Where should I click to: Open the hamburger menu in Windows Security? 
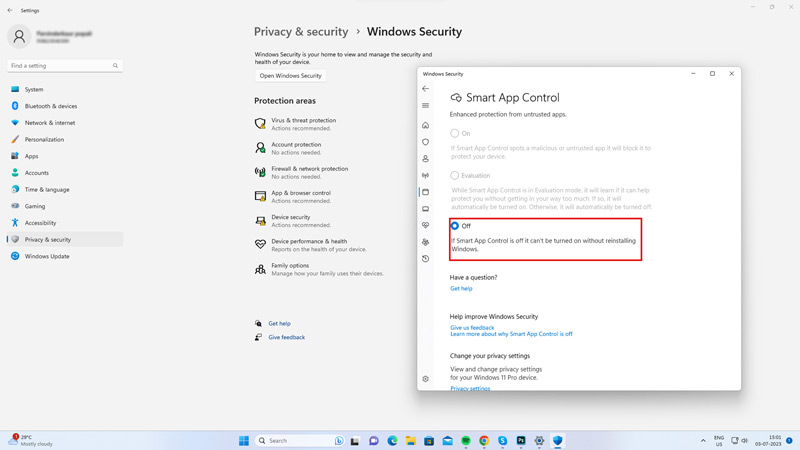pyautogui.click(x=426, y=106)
